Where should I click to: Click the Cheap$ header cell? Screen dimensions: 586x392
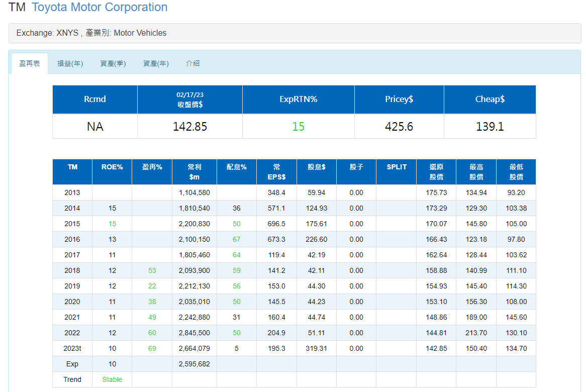490,100
